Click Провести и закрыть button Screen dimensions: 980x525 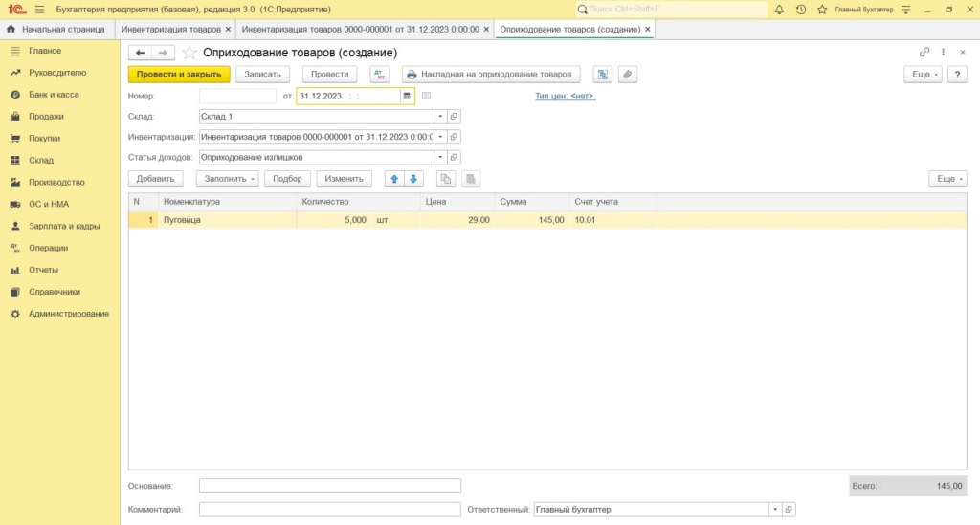point(179,75)
